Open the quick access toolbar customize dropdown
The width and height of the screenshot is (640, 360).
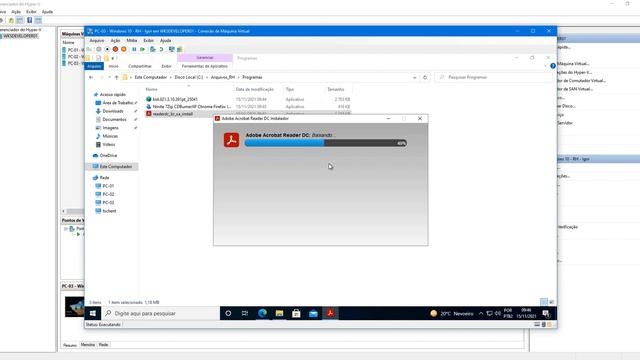(113, 58)
